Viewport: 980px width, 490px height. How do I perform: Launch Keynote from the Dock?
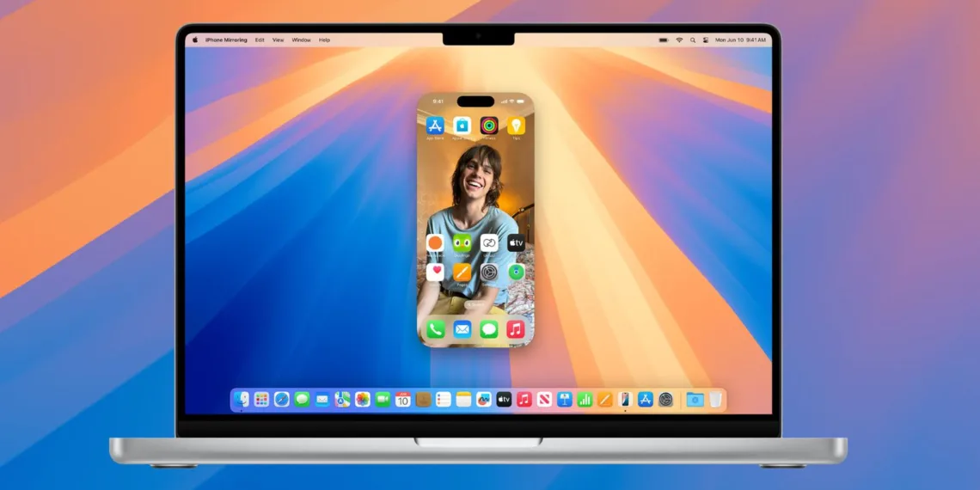pyautogui.click(x=565, y=400)
